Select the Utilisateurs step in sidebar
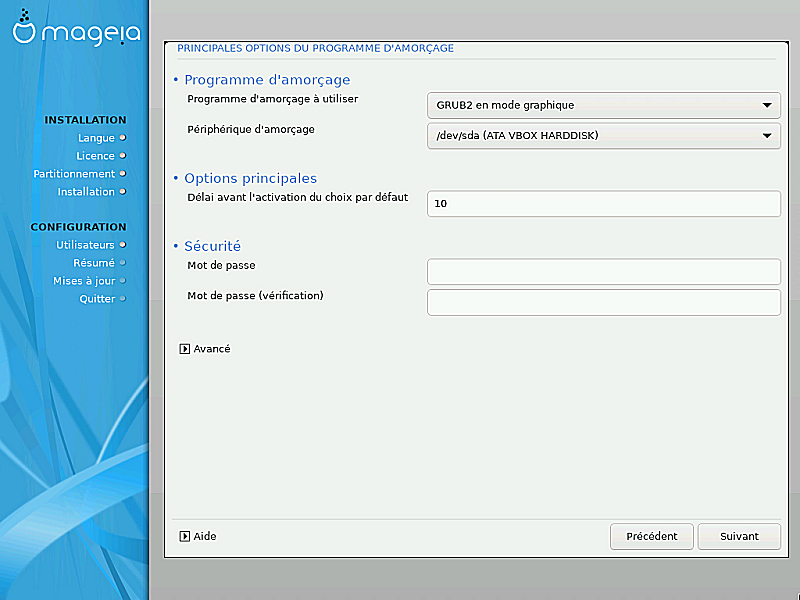Screen dimensions: 800x600 click(91, 245)
